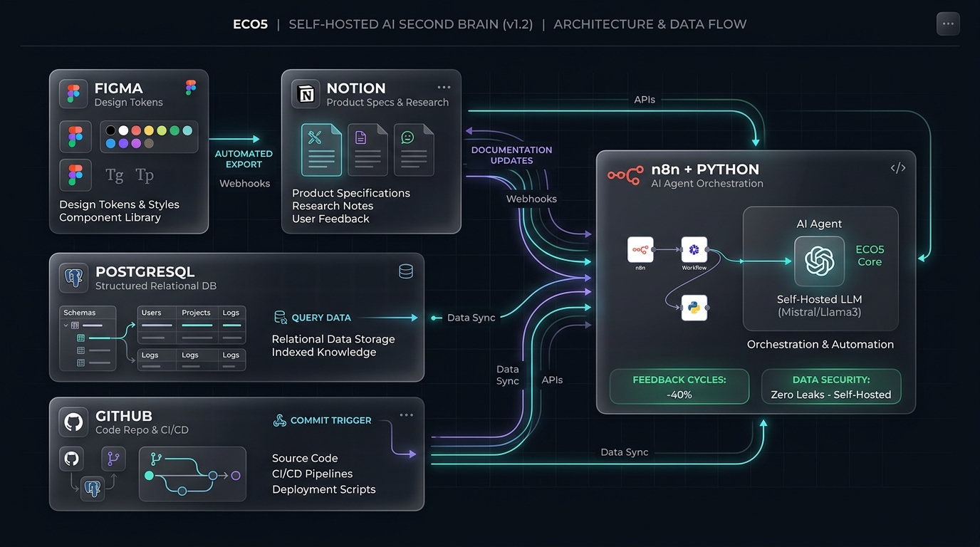Viewport: 980px width, 547px height.
Task: Open the highlighted tools document in Notion
Action: point(322,150)
